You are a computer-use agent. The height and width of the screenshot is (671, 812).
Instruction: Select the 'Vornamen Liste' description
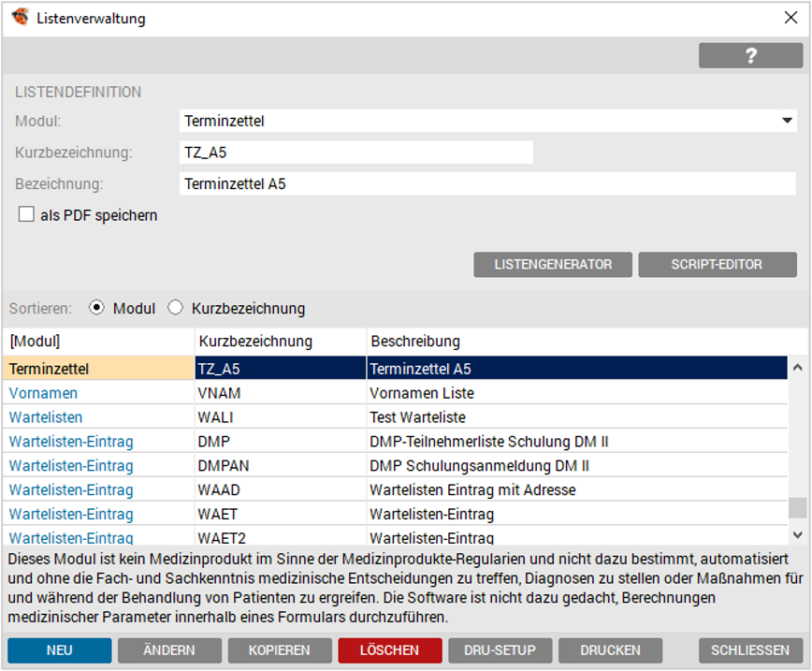pos(577,393)
